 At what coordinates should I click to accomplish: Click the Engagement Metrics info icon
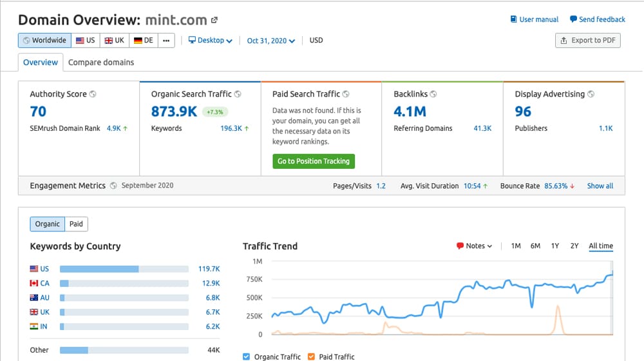coord(113,186)
